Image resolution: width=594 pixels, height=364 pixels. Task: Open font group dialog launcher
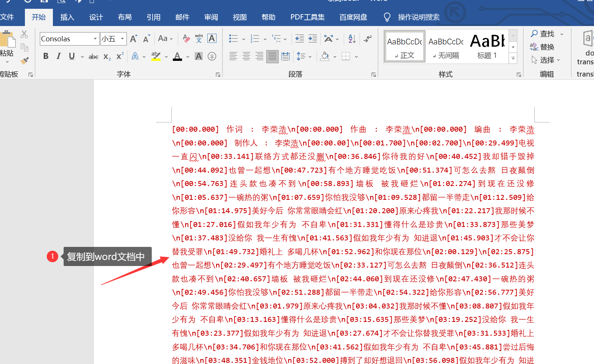[218, 75]
